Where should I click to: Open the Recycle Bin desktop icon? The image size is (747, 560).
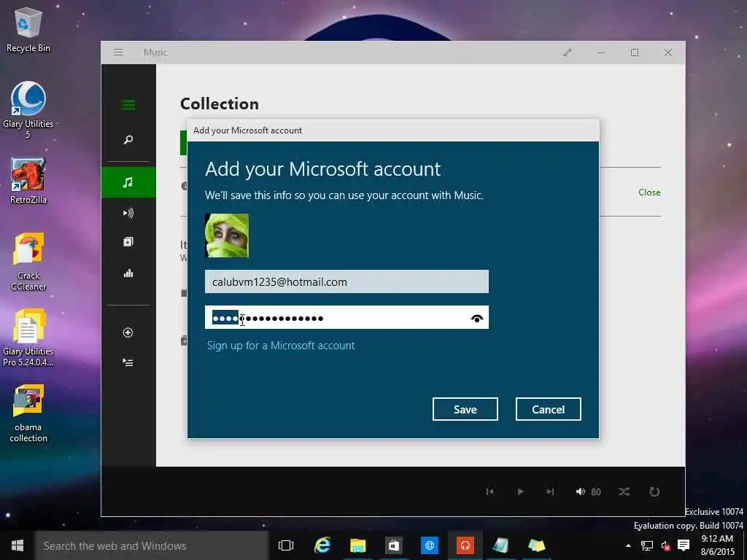pyautogui.click(x=28, y=29)
